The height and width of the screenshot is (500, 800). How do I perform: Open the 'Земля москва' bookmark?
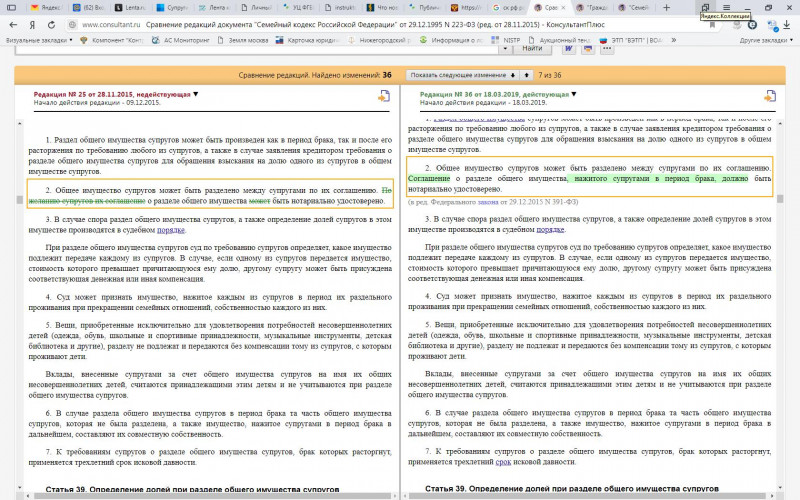point(243,40)
